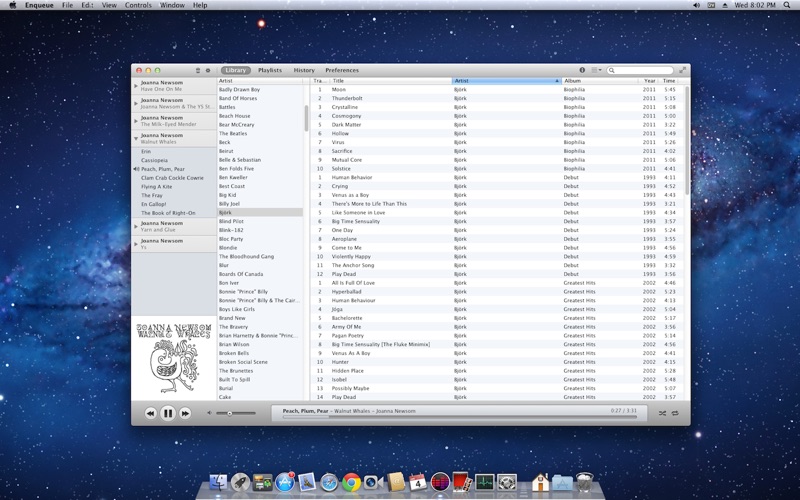The width and height of the screenshot is (800, 500).
Task: Sort by the Track number column header
Action: (319, 81)
